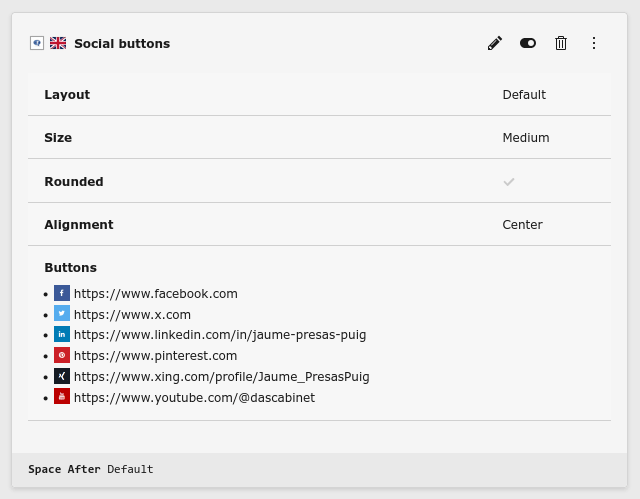The image size is (640, 499).
Task: Delete the Social buttons element
Action: click(561, 43)
